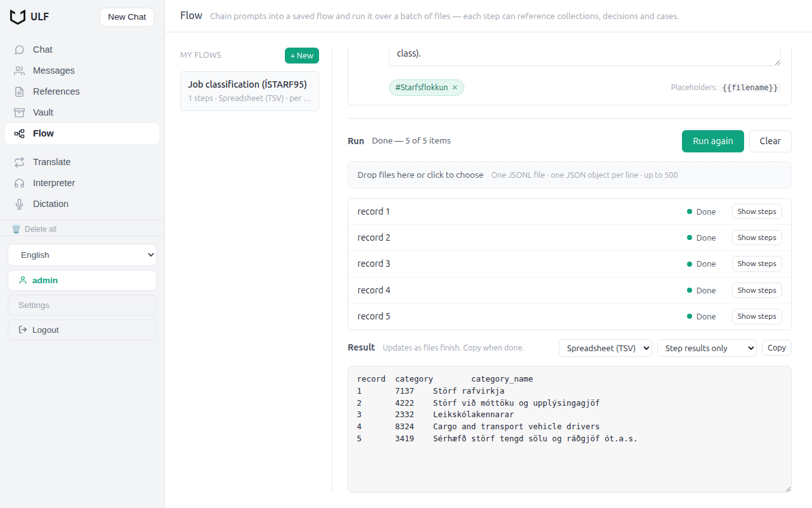The image size is (812, 508).
Task: Show steps for record 2
Action: tap(757, 237)
